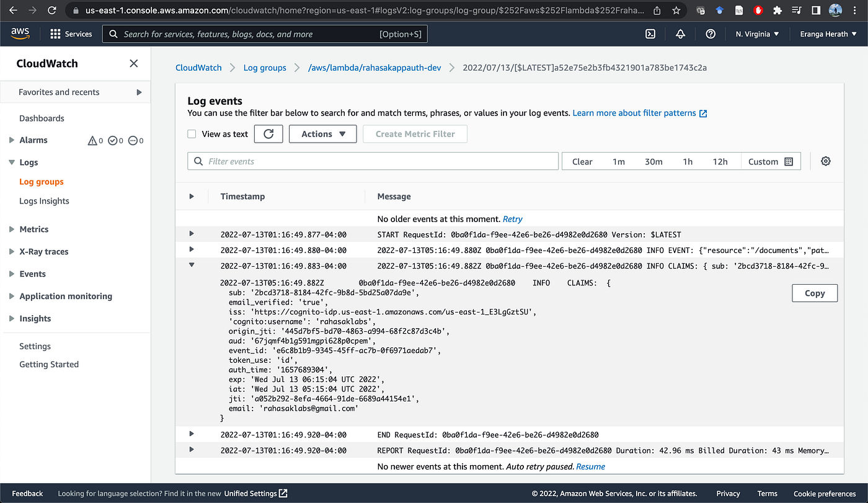Open Cookie preferences in the footer
This screenshot has height=503, width=868.
click(x=825, y=494)
